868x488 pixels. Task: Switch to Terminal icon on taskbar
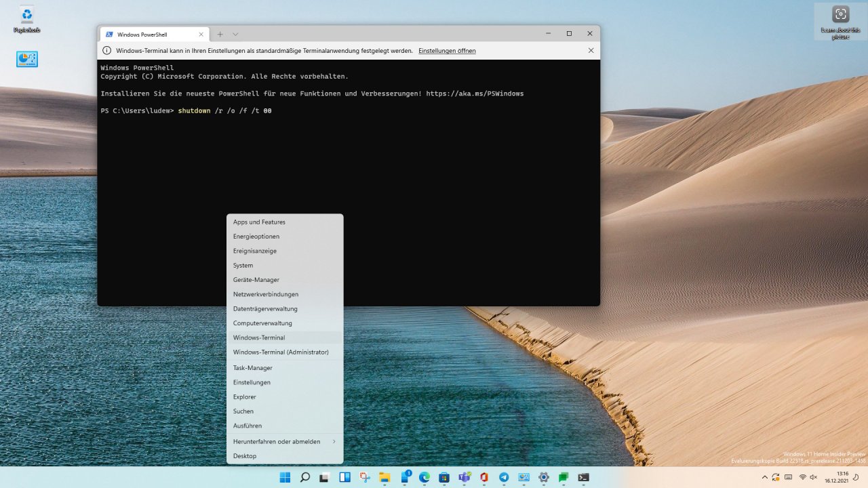point(583,477)
